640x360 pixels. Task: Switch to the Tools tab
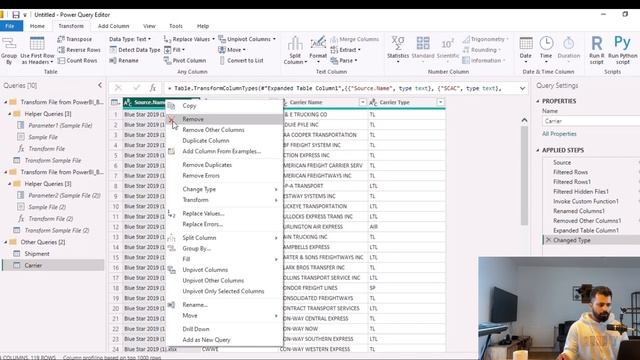pos(176,26)
